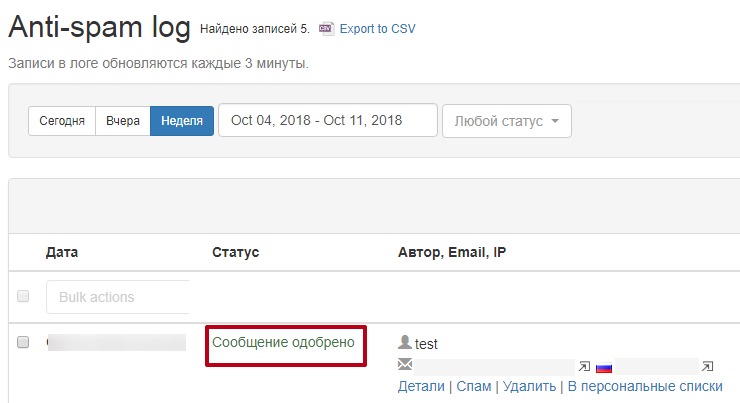Check the checkbox for the test record
This screenshot has height=403, width=740.
[x=24, y=343]
